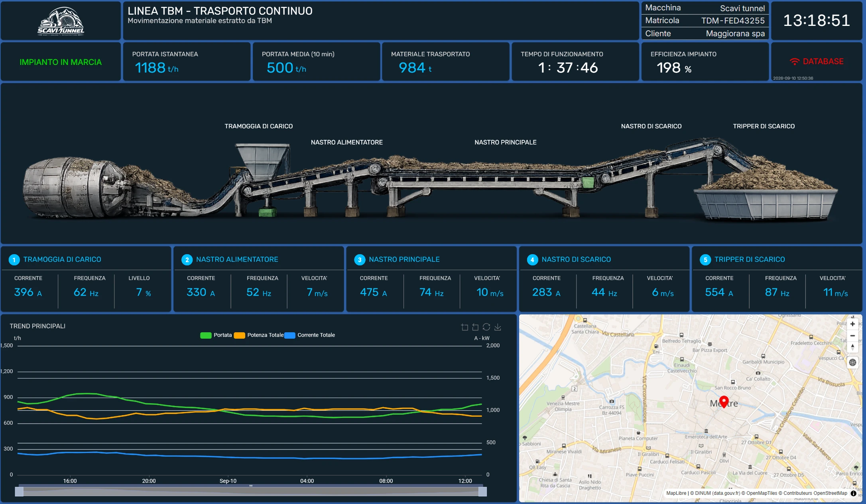Click left handle of trend range slider
Viewport: 866px width, 504px height.
(x=19, y=492)
